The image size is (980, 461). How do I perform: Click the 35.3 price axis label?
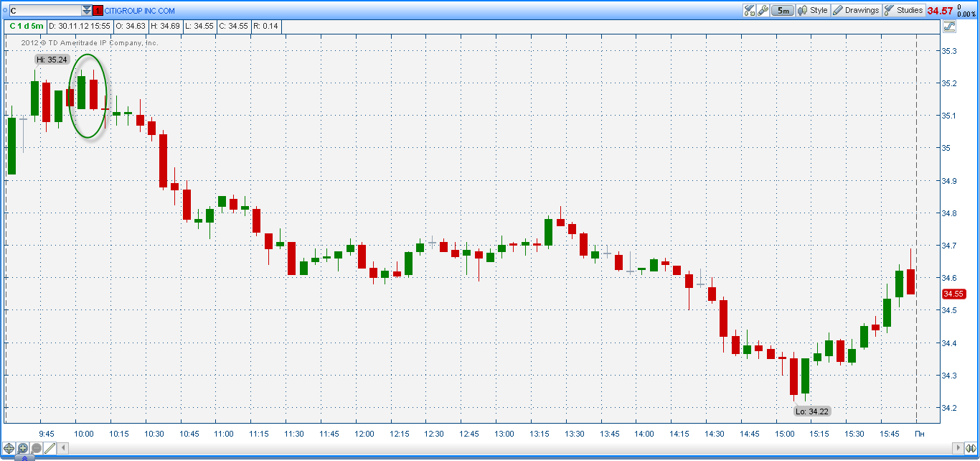(x=949, y=51)
